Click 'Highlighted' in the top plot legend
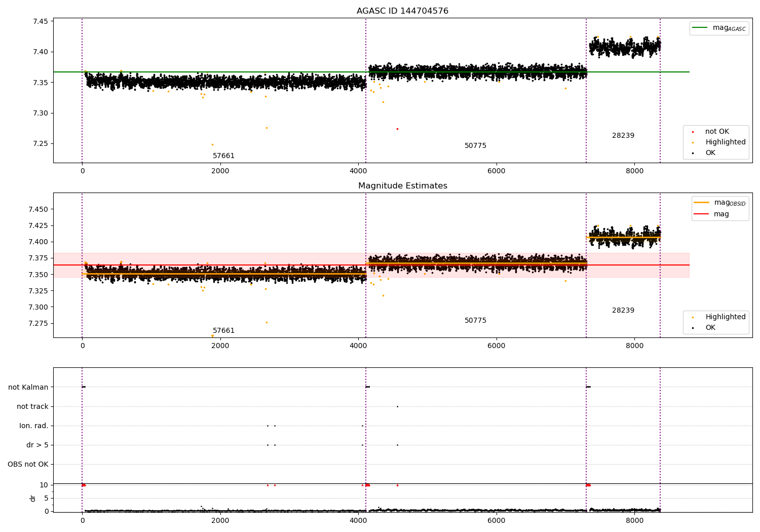 (725, 142)
